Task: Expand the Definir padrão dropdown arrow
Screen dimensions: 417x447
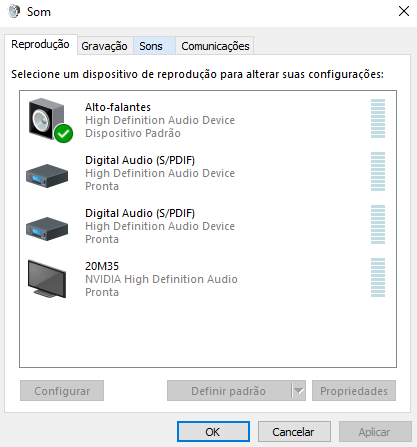Action: point(299,391)
